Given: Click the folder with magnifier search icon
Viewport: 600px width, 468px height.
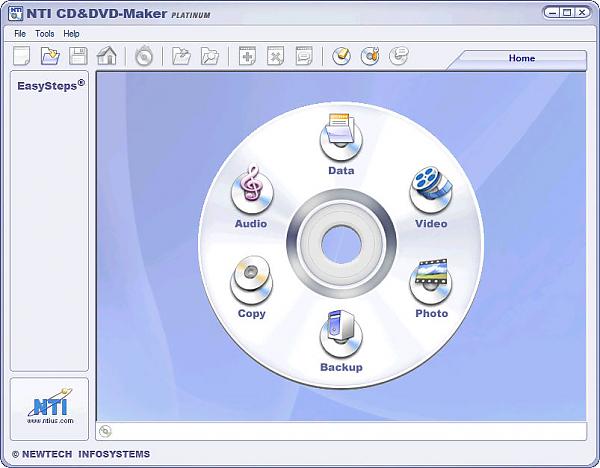Looking at the screenshot, I should [210, 56].
